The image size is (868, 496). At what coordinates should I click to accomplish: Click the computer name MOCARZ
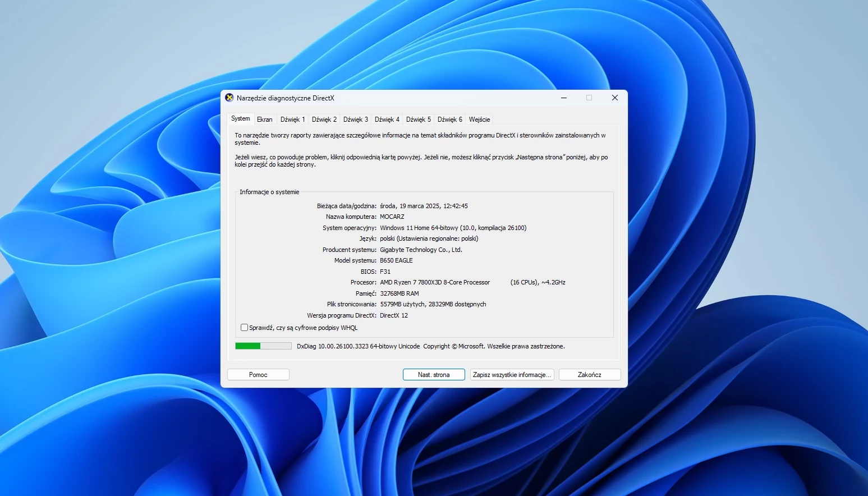click(x=392, y=217)
